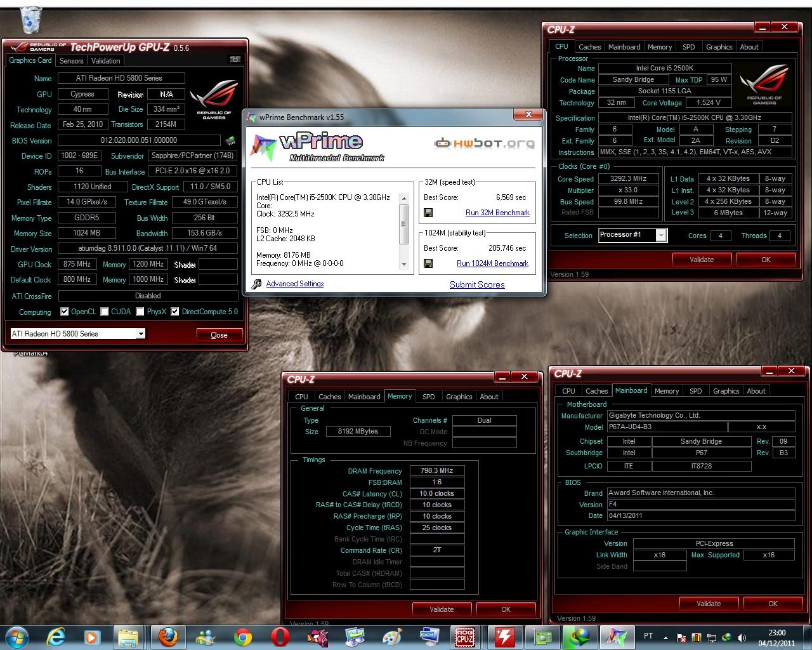Click the save icon next to 1024M best score
This screenshot has height=650, width=812.
coord(428,263)
